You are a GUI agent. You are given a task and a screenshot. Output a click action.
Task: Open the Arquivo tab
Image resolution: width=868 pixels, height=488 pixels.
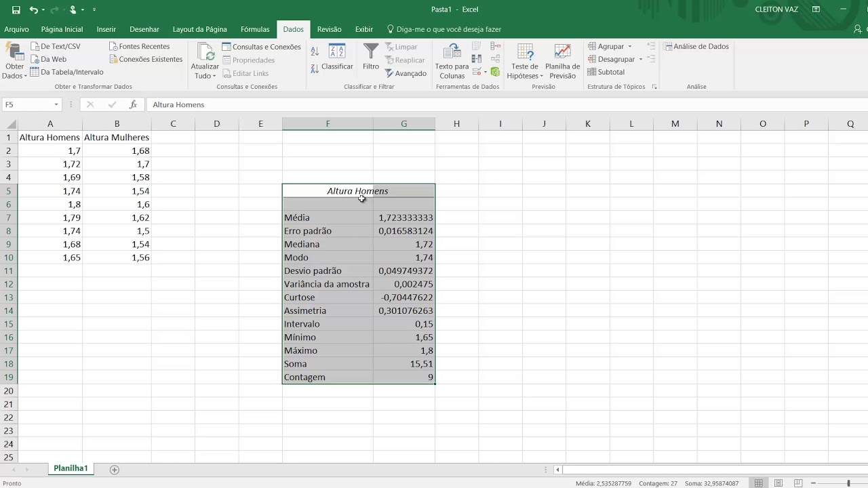(x=16, y=29)
